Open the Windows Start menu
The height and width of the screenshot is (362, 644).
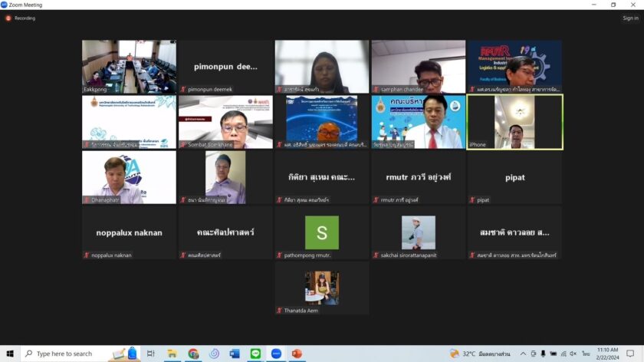10,354
